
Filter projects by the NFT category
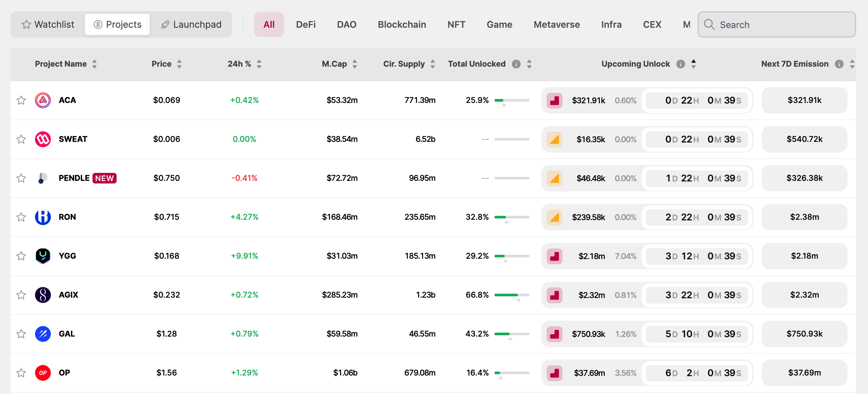point(456,24)
